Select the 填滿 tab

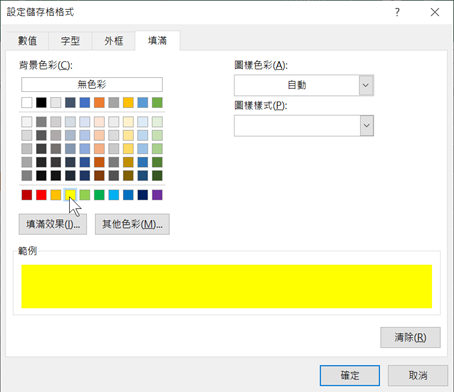pyautogui.click(x=157, y=41)
